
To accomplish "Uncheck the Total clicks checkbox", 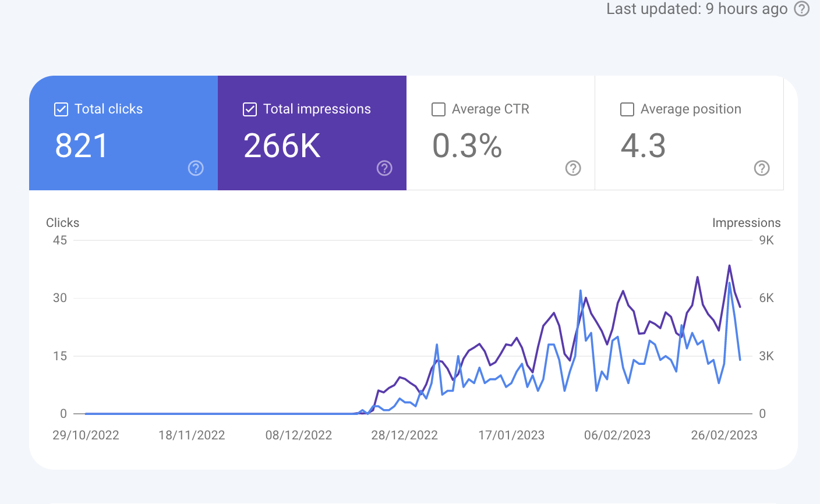I will click(x=61, y=109).
